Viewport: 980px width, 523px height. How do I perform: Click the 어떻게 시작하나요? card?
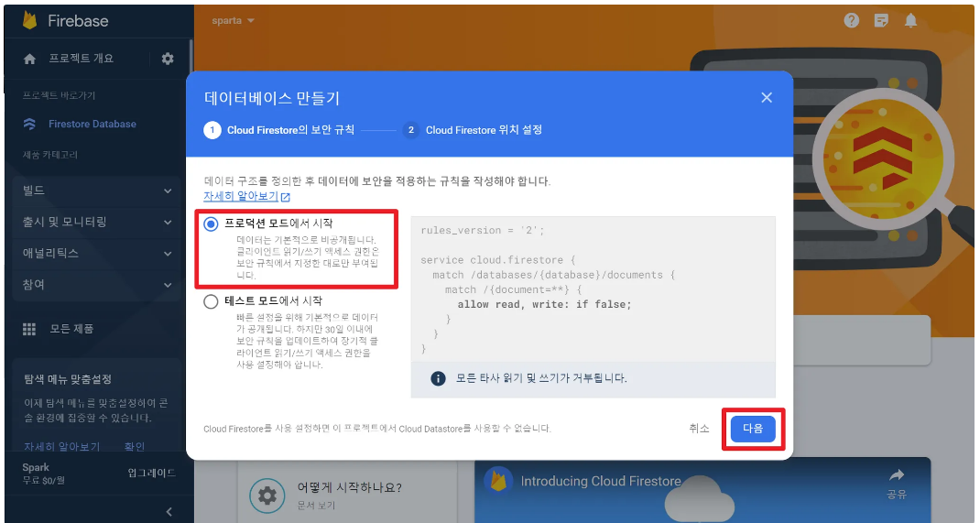pos(347,493)
